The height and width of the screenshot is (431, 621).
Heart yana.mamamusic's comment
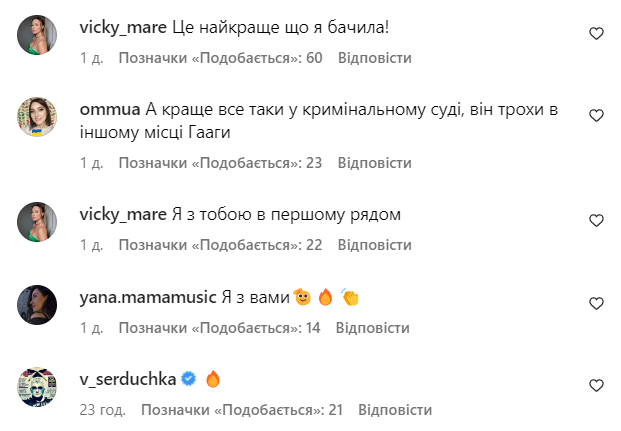[x=596, y=303]
